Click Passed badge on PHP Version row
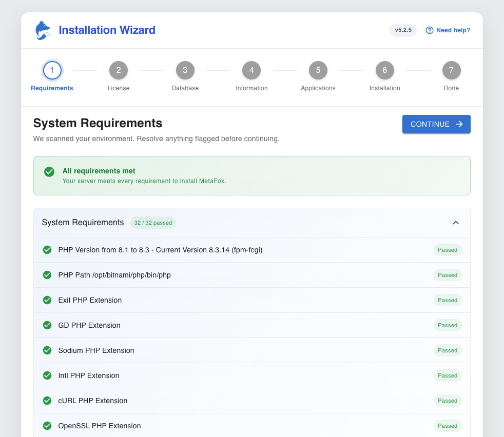Image resolution: width=504 pixels, height=437 pixels. tap(448, 250)
